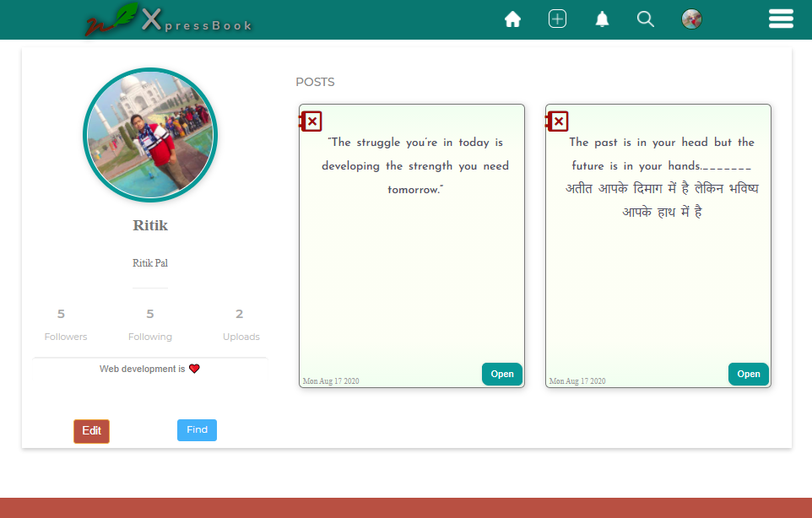The height and width of the screenshot is (518, 812).
Task: View the Uploads count
Action: [x=241, y=325]
